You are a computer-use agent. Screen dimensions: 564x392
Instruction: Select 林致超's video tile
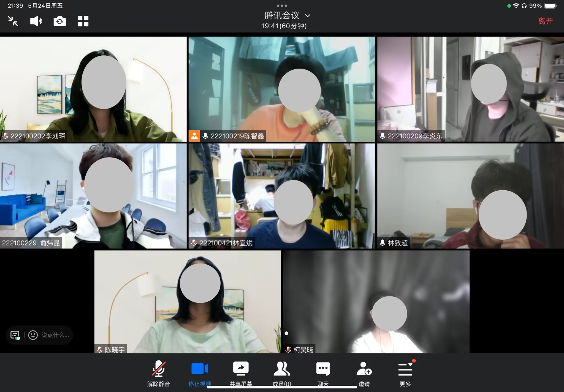click(470, 196)
